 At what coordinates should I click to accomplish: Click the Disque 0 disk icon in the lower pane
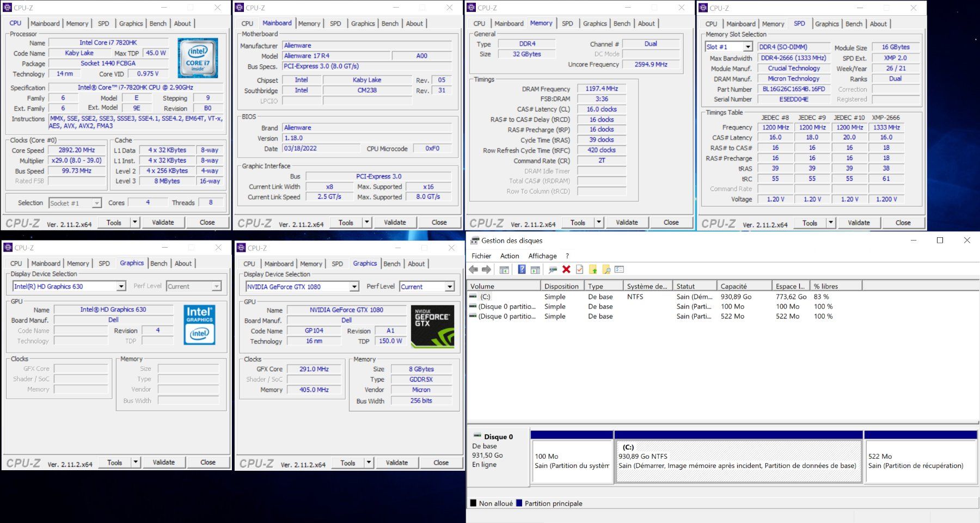(477, 436)
